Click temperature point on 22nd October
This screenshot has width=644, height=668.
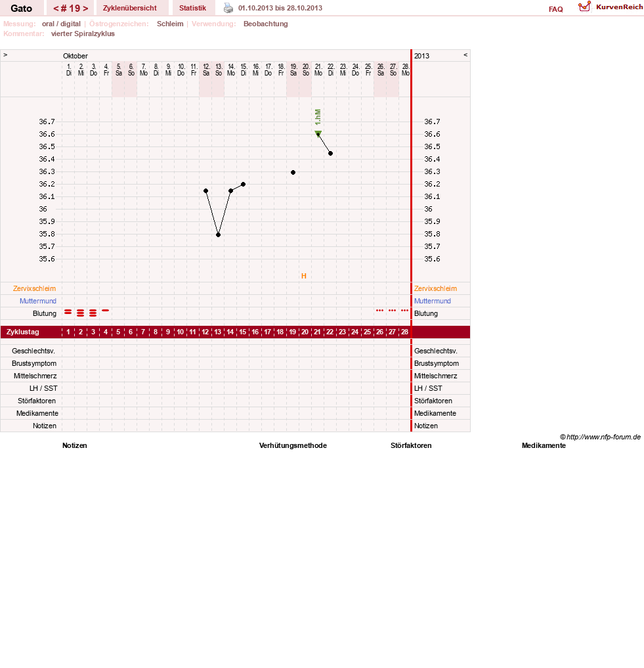pos(330,153)
